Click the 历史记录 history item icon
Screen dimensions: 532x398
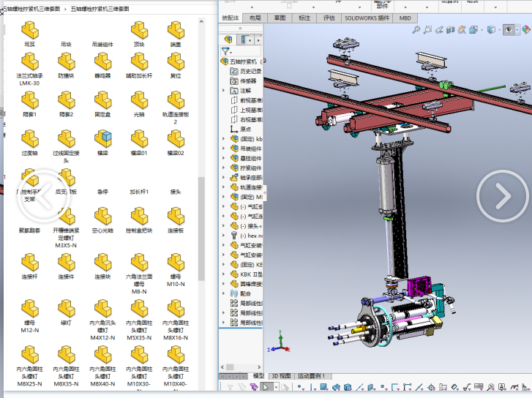pyautogui.click(x=234, y=72)
